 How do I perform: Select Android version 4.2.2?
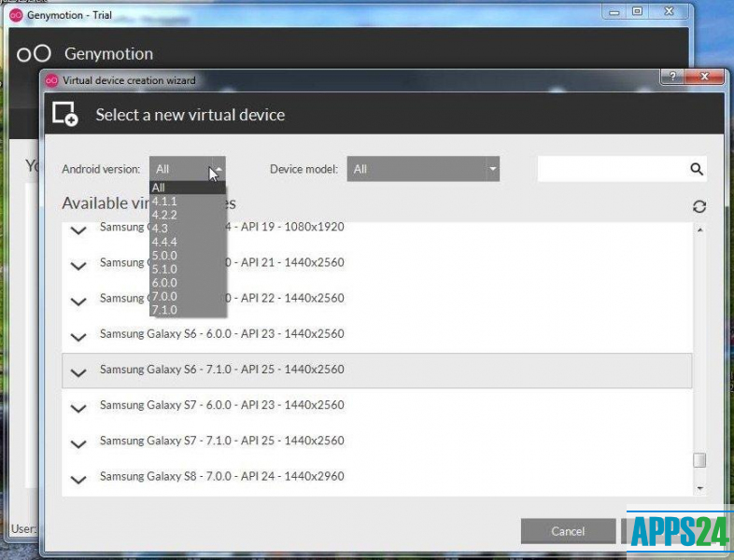(188, 215)
